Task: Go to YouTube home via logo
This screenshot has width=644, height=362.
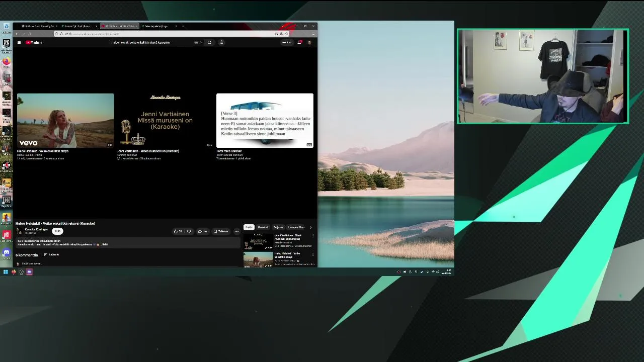Action: (x=34, y=42)
